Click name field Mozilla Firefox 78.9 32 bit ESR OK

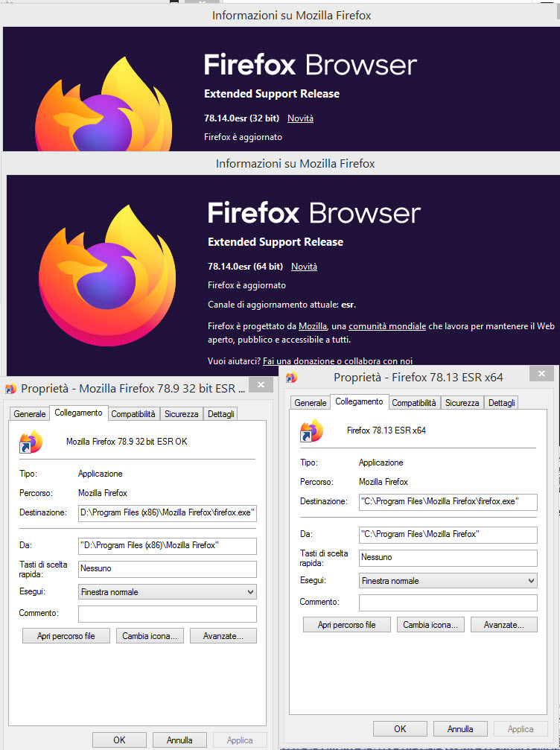coord(127,442)
